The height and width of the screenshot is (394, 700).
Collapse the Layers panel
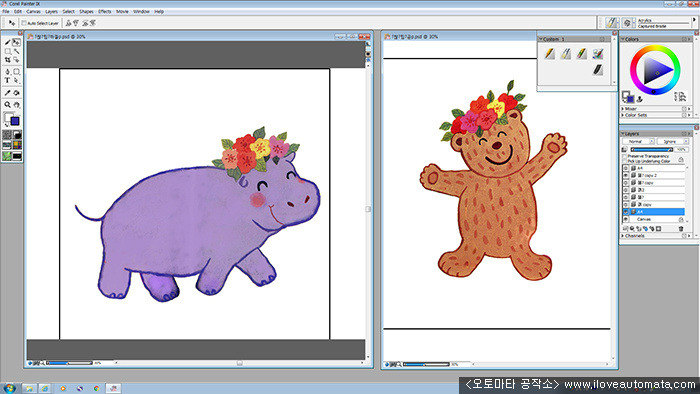coord(623,133)
